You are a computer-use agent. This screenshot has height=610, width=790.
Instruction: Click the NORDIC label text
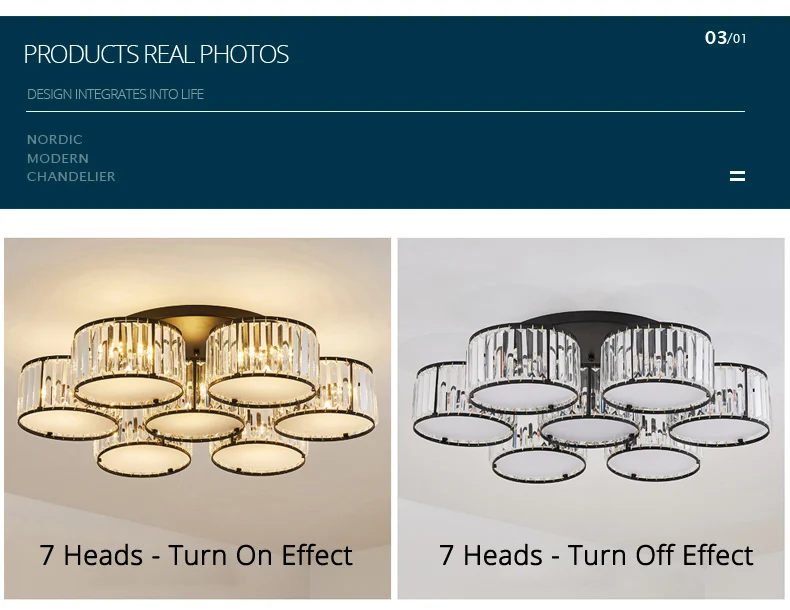click(54, 140)
